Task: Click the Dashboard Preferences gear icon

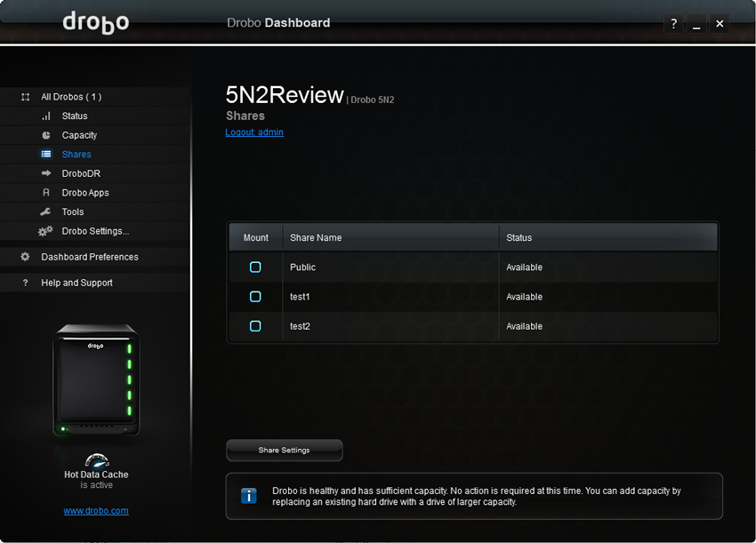Action: (25, 257)
